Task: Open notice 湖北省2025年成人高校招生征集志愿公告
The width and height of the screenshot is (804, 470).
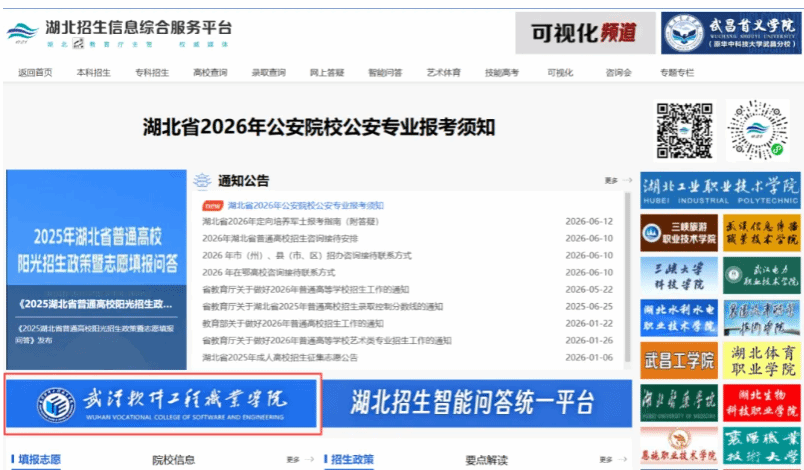Action: [x=280, y=358]
